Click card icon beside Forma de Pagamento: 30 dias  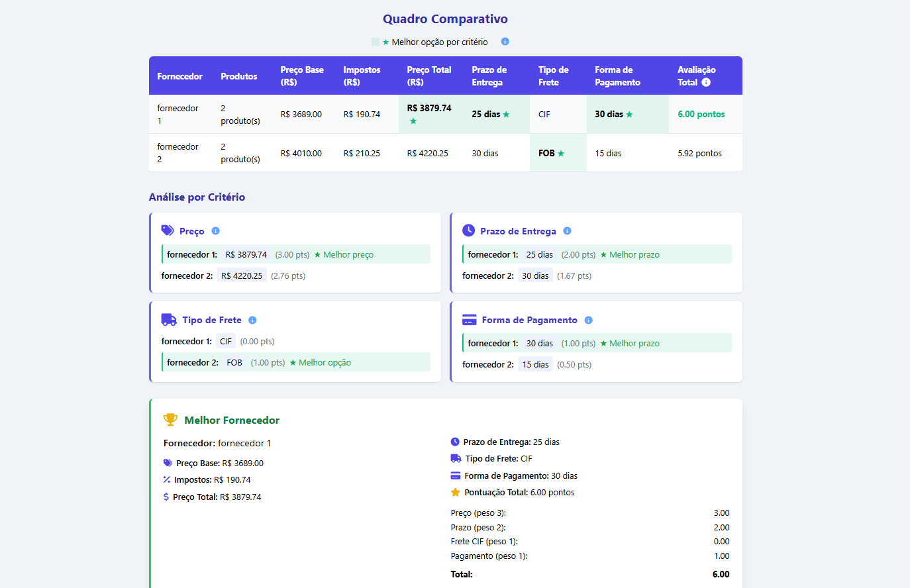(456, 475)
